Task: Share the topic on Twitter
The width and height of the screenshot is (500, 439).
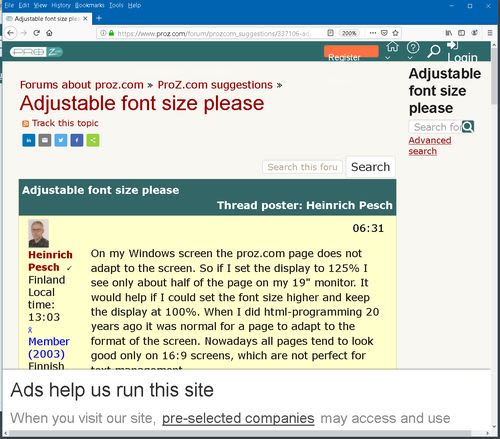Action: [61, 140]
